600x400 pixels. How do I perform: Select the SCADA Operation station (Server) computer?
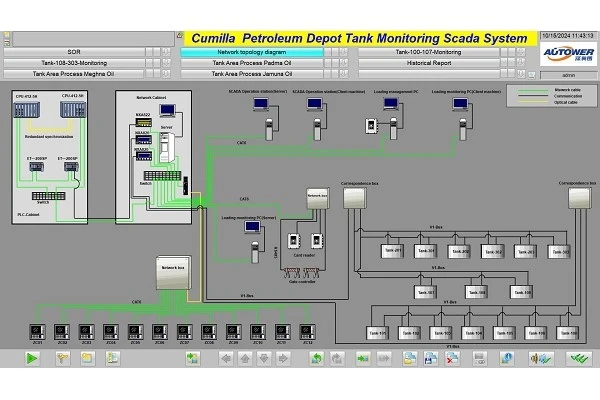click(261, 104)
